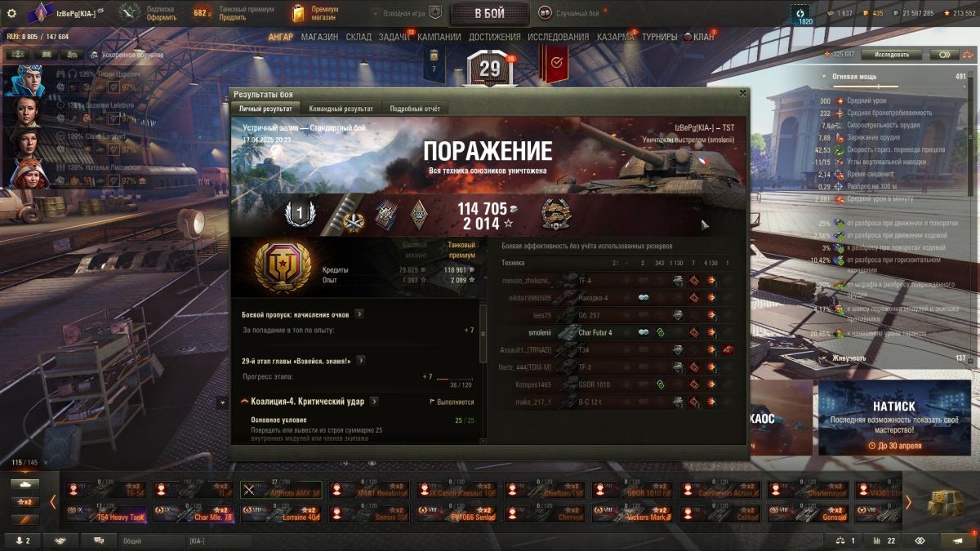
Task: Toggle Ускоренное обучение crew training
Action: click(x=127, y=55)
